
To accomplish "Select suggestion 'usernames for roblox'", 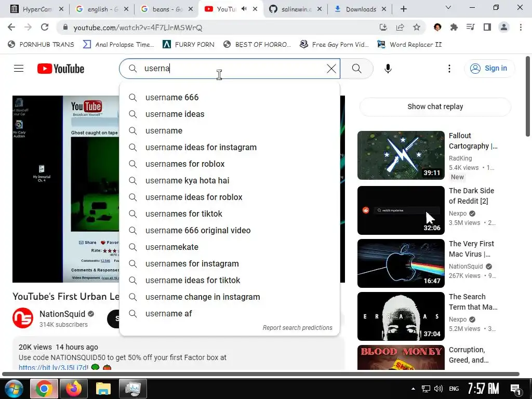I will click(229, 164).
